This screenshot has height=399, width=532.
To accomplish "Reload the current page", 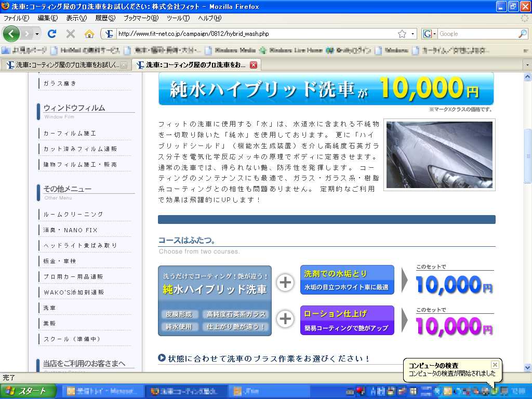I will click(x=52, y=34).
